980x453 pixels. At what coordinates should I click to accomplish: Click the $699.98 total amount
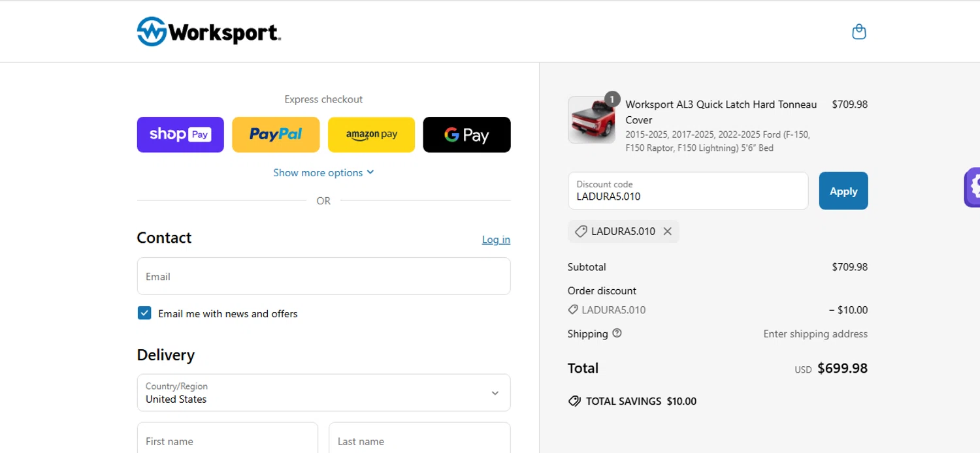point(842,368)
